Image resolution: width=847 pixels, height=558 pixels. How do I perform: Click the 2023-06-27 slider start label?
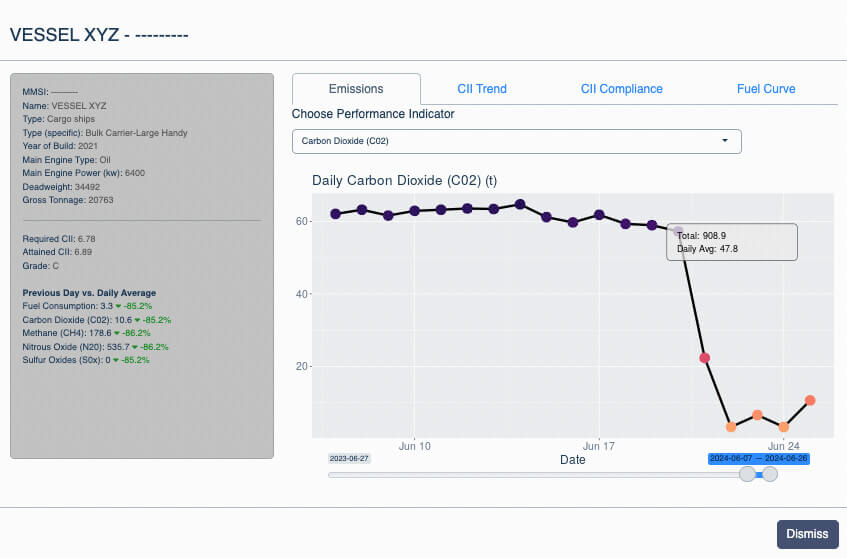point(349,458)
